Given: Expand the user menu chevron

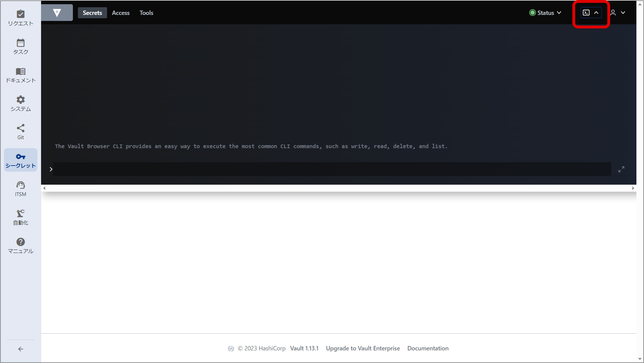Looking at the screenshot, I should coord(623,13).
